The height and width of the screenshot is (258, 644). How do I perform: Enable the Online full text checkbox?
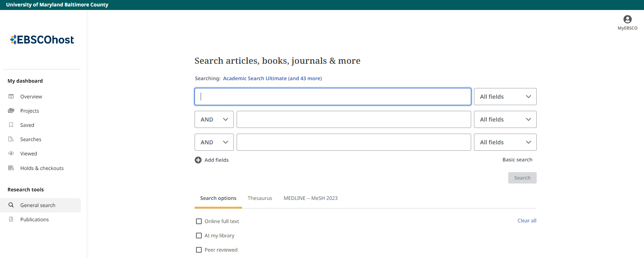pos(199,221)
